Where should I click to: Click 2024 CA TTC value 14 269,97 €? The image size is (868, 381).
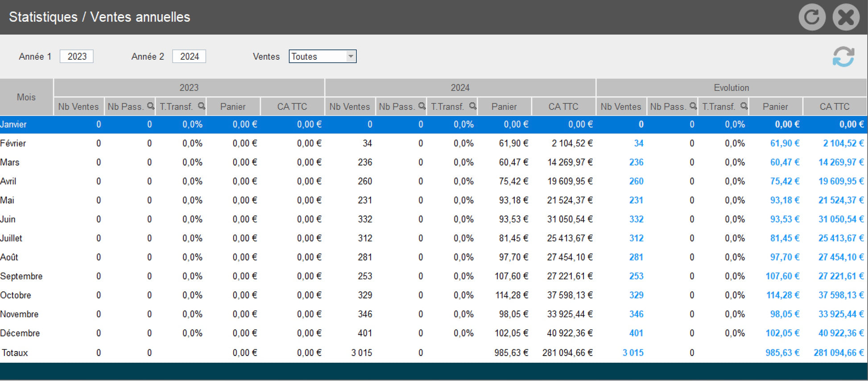coord(570,162)
